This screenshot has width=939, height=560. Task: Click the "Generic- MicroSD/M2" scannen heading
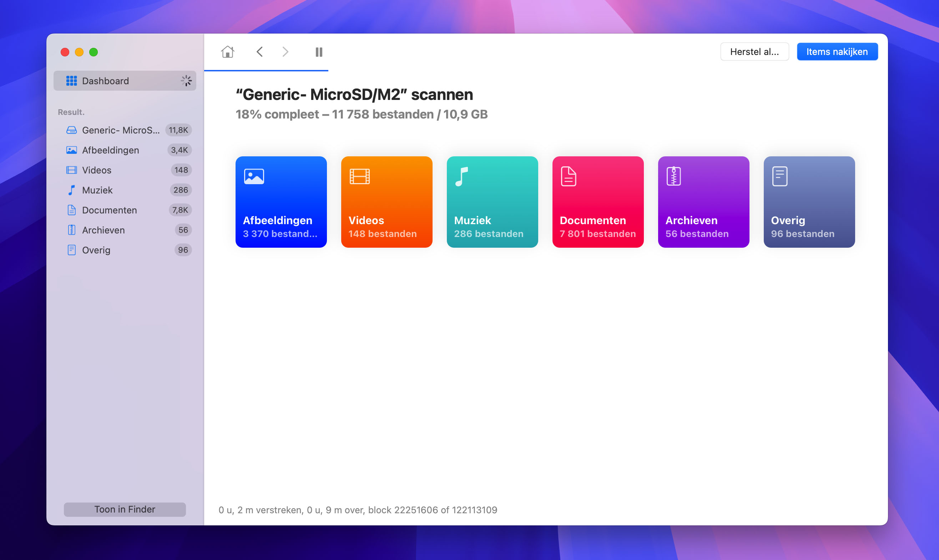pos(354,94)
